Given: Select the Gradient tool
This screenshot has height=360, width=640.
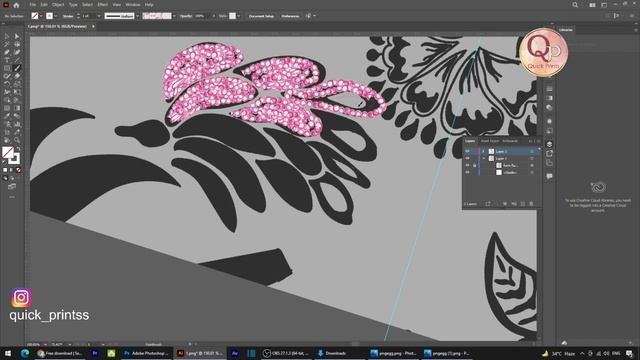Looking at the screenshot, I should 17,108.
